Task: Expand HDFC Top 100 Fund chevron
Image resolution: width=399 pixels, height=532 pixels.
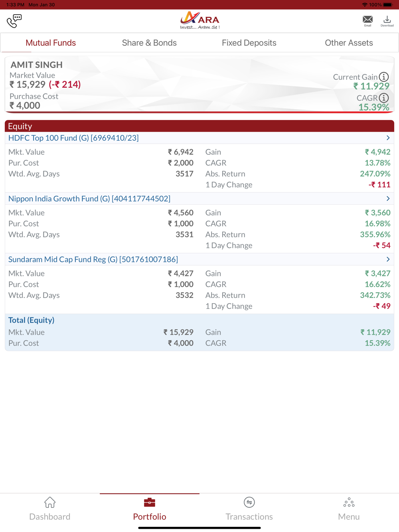Action: [x=388, y=138]
